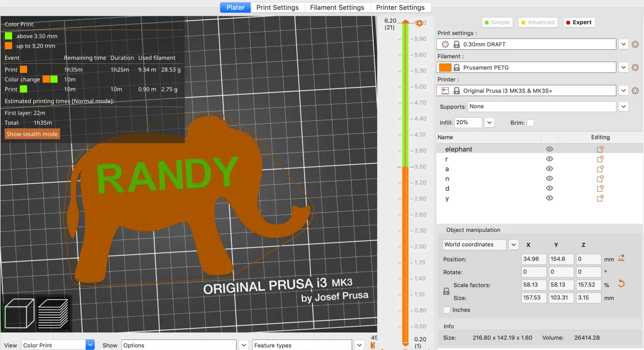
Task: Open Feature types dropdown arrow
Action: tap(359, 345)
